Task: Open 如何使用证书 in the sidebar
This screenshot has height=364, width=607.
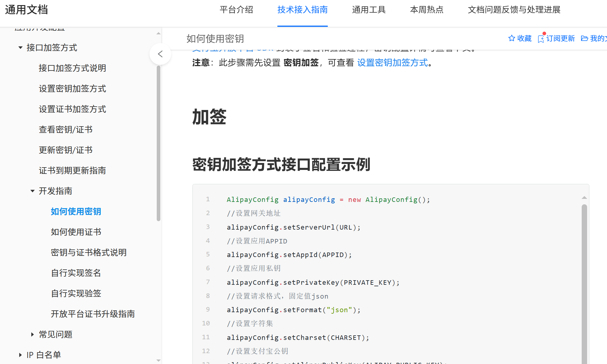Action: coord(76,232)
